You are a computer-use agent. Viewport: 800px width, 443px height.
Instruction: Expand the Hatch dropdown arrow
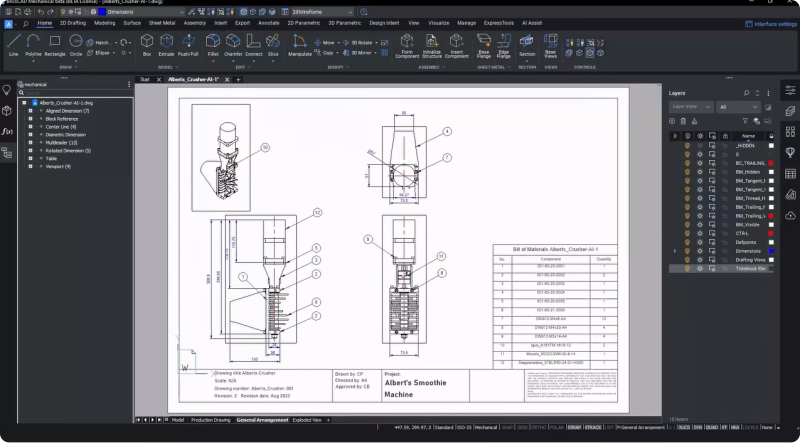pos(116,43)
